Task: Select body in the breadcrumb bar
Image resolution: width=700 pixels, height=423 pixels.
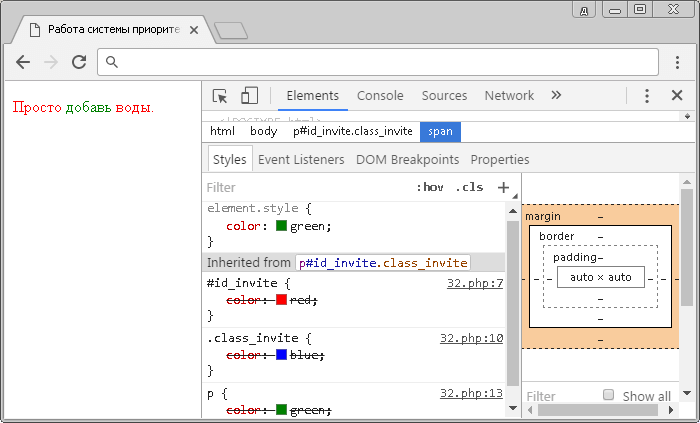Action: click(x=263, y=131)
